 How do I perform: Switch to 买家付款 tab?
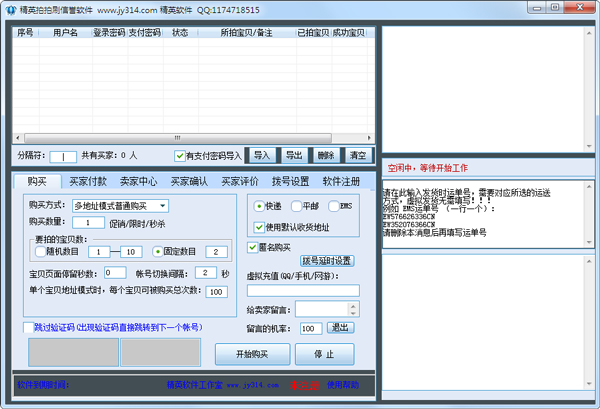[x=87, y=182]
